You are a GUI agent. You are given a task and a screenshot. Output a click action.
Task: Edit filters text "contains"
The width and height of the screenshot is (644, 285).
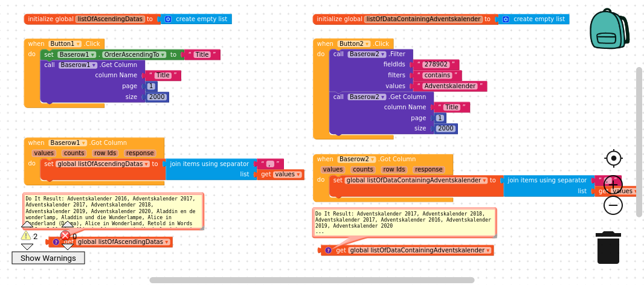point(437,75)
